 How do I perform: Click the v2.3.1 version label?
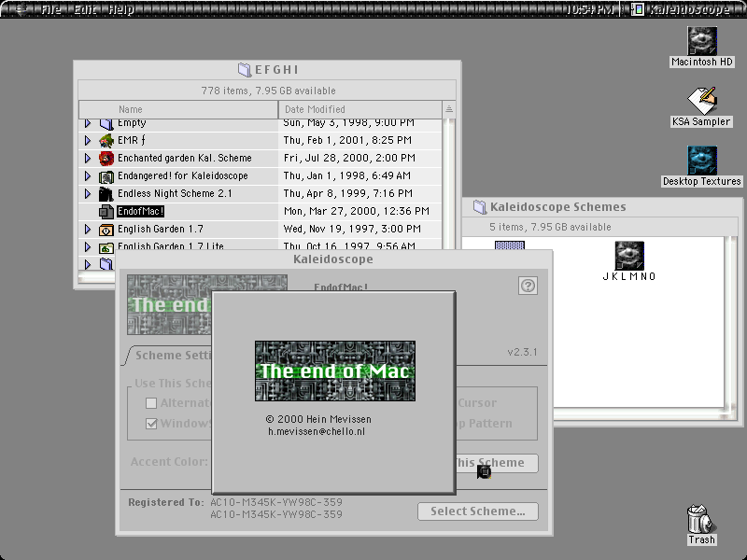tap(522, 352)
